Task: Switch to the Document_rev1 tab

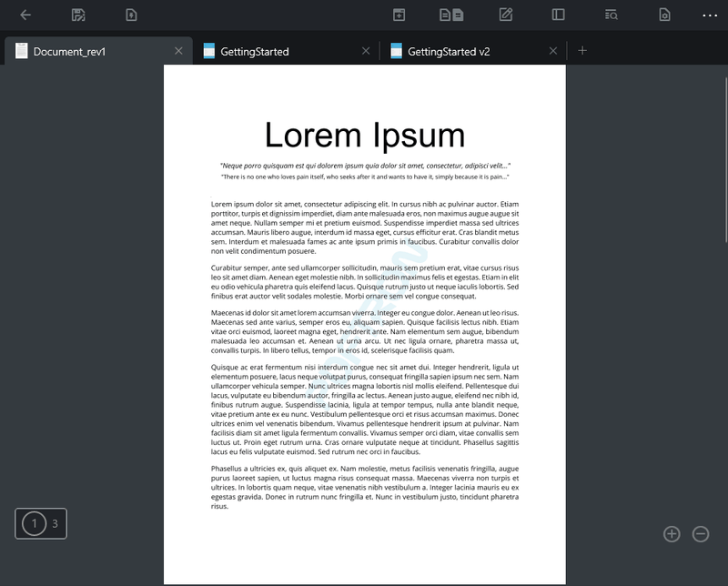Action: [x=98, y=51]
